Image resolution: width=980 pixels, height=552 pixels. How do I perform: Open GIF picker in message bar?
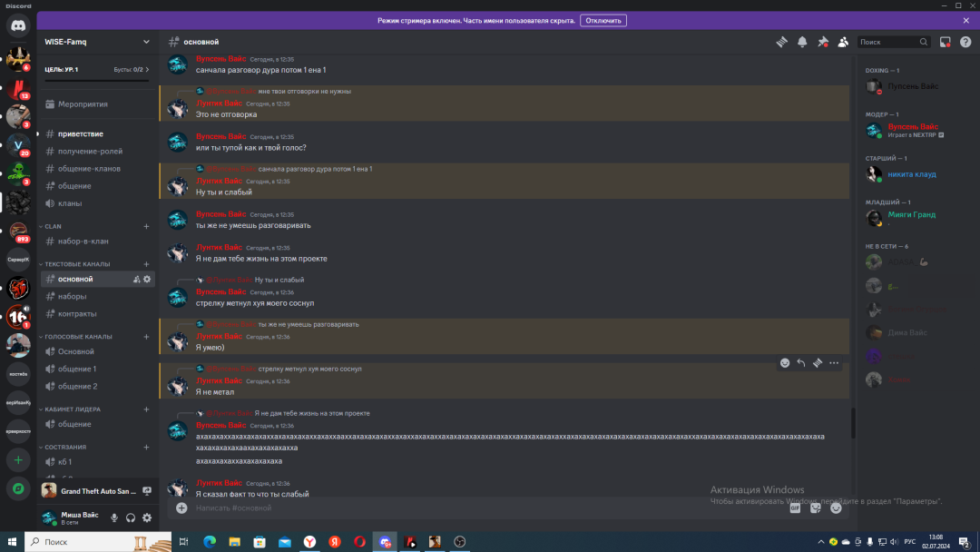coord(795,508)
